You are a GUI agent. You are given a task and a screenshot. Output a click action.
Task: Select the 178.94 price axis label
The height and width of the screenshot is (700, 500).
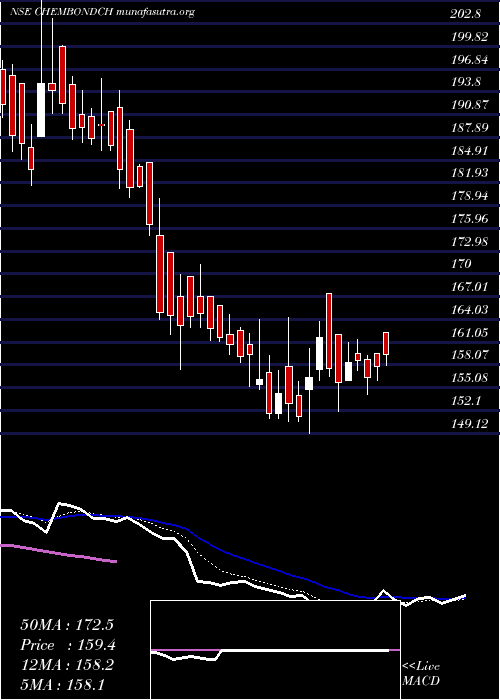coord(469,196)
